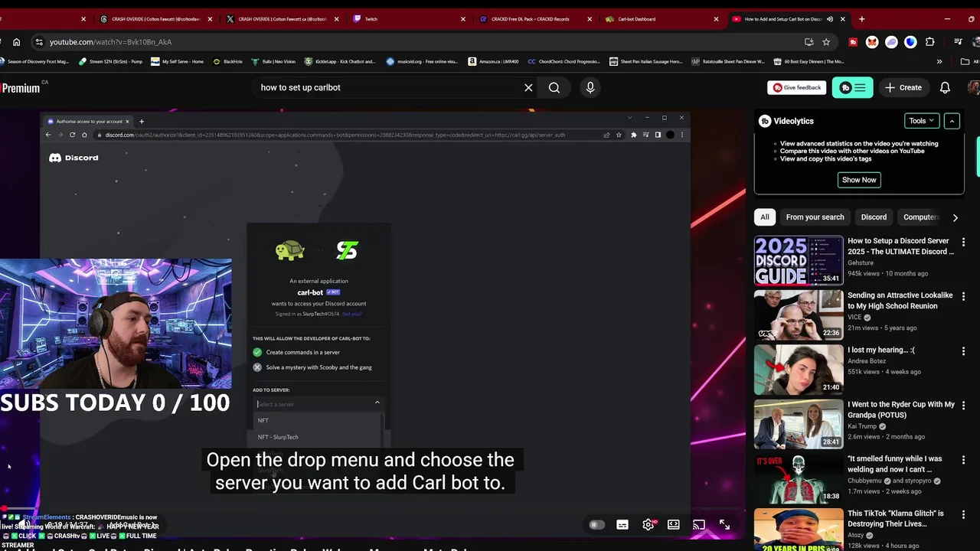
Task: Open options for TikTok Klarna Glitch video
Action: click(963, 514)
